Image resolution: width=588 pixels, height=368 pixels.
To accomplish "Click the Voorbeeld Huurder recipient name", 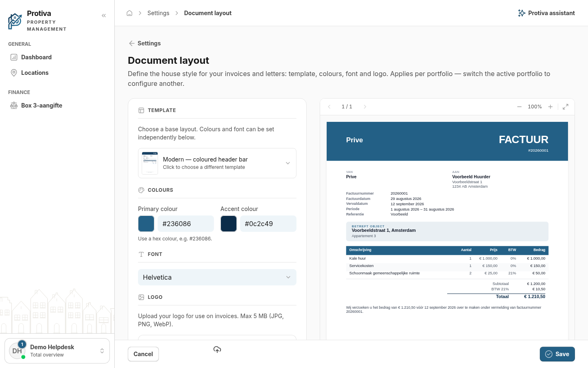I will pos(471,177).
